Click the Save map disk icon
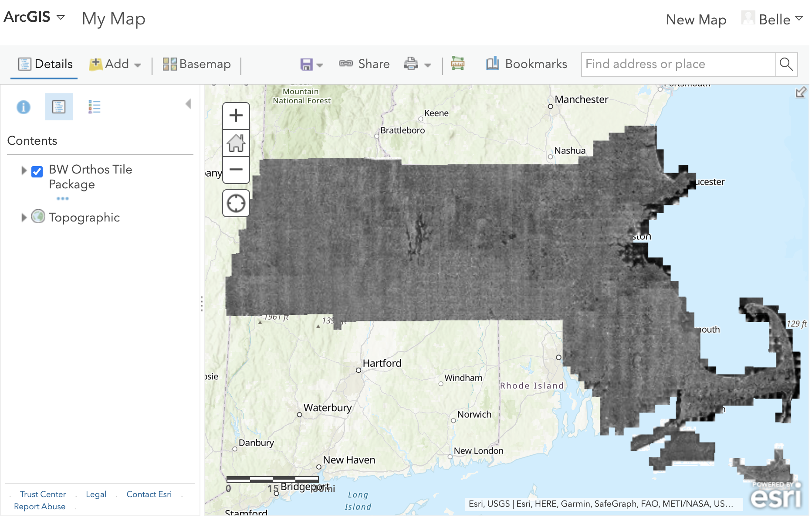 click(x=307, y=65)
